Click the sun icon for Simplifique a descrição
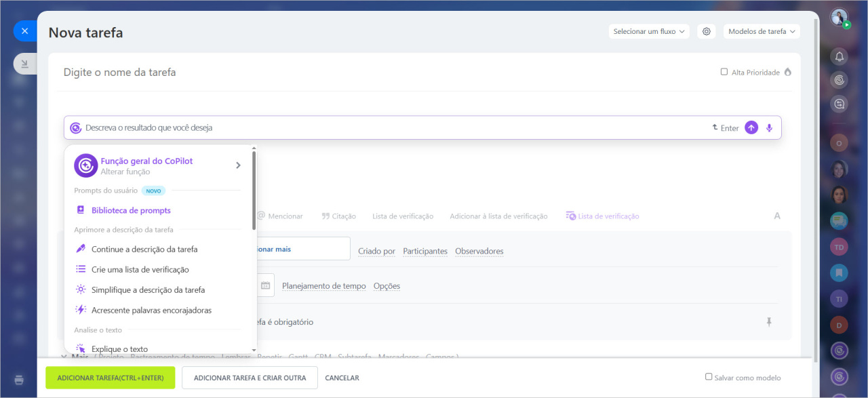 pyautogui.click(x=81, y=290)
